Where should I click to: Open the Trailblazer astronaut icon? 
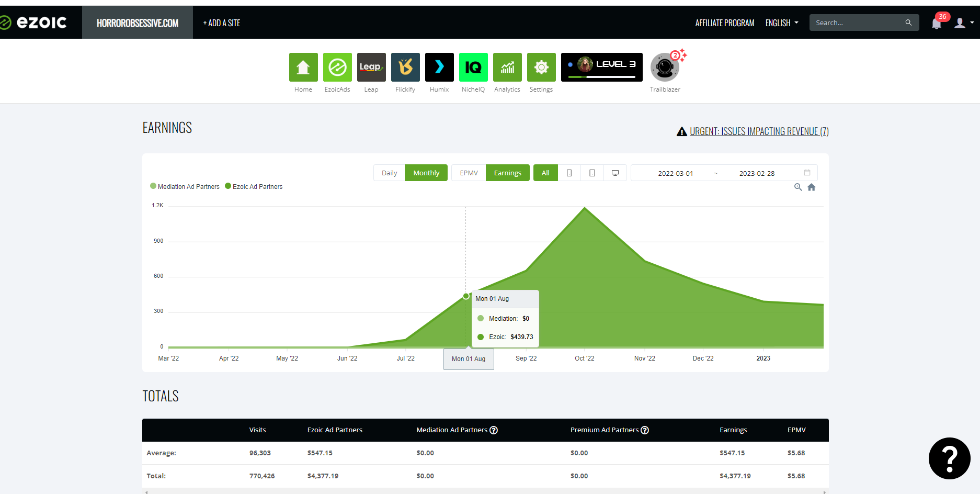pyautogui.click(x=665, y=67)
